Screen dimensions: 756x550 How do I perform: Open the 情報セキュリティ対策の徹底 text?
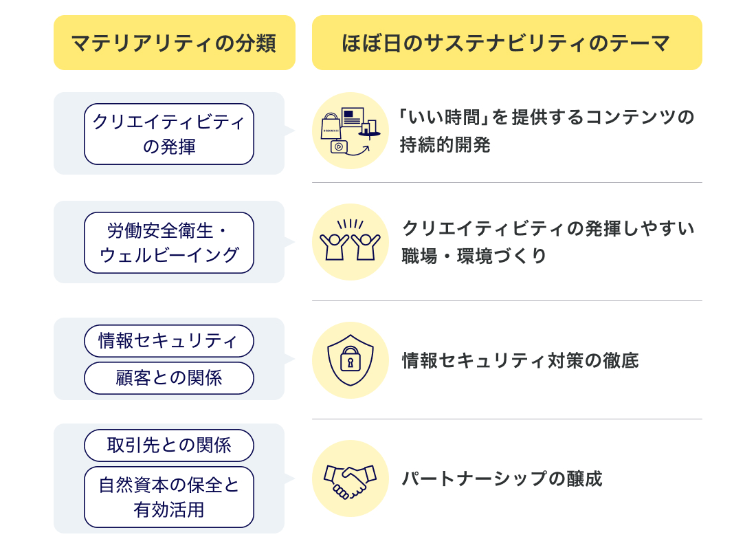[x=520, y=360]
